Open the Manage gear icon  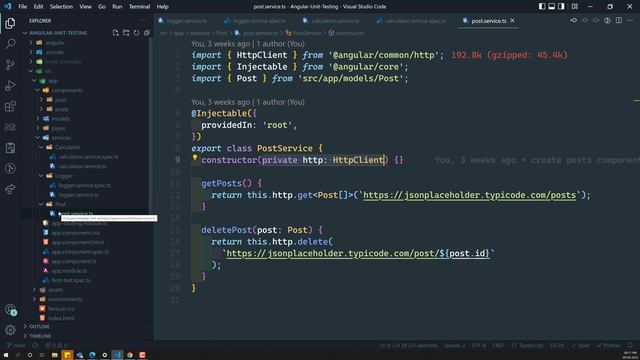point(10,330)
